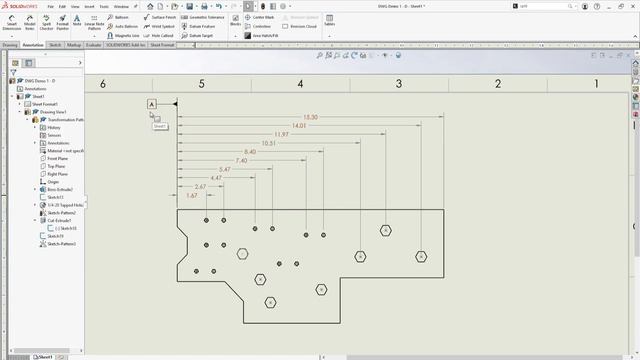The height and width of the screenshot is (360, 640).
Task: Open the Help question mark icon
Action: [597, 6]
